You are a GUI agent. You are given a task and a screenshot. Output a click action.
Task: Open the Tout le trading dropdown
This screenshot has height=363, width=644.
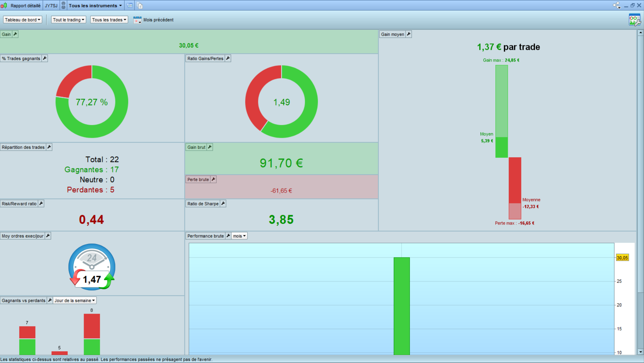point(69,20)
